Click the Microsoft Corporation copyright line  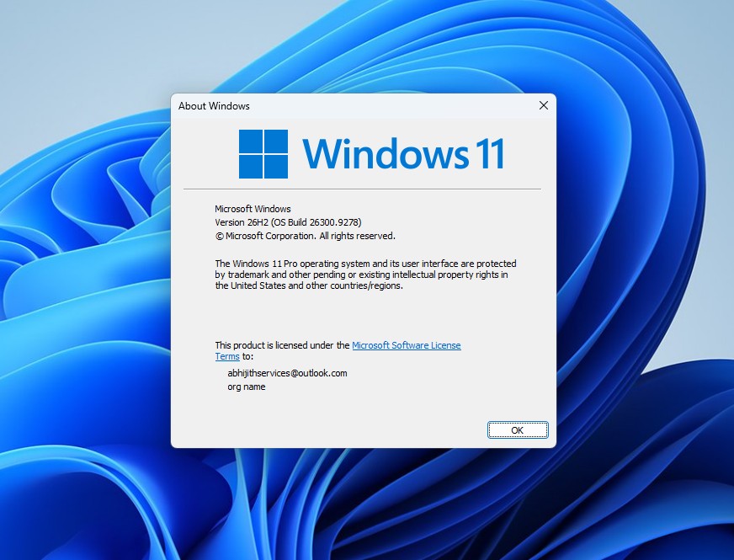tap(306, 236)
